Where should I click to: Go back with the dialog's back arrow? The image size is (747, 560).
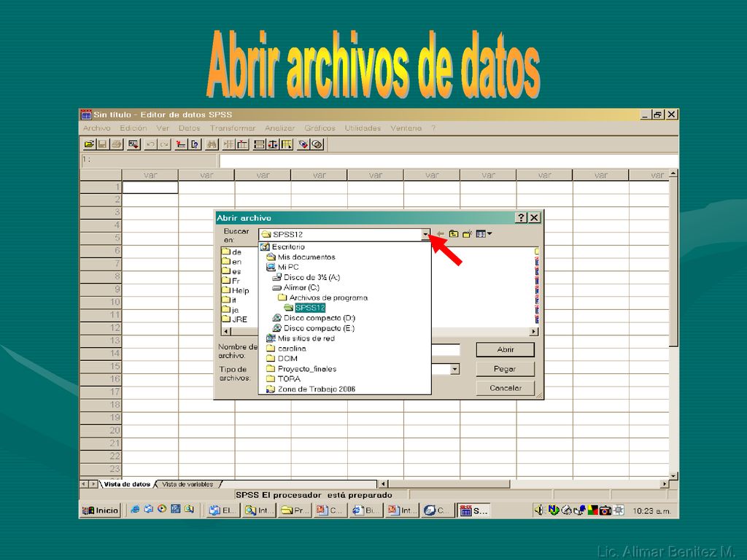point(440,234)
